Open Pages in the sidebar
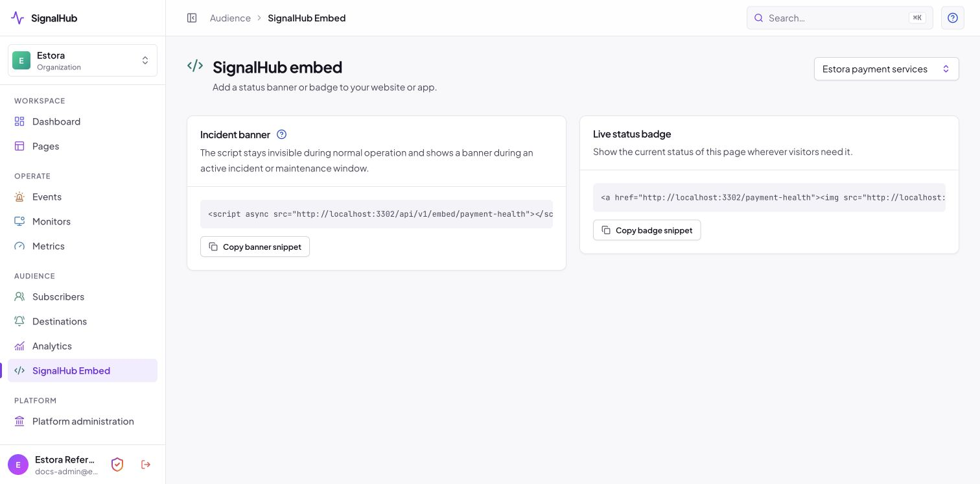This screenshot has height=484, width=980. pyautogui.click(x=82, y=146)
